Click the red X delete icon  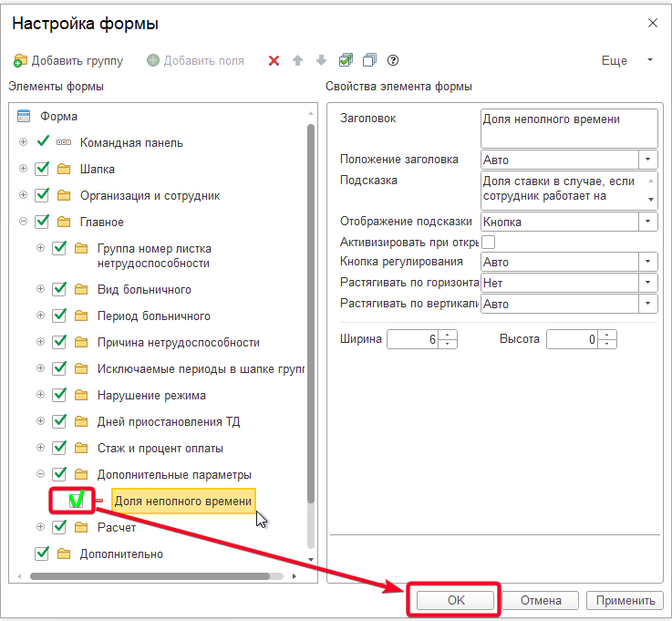[274, 61]
